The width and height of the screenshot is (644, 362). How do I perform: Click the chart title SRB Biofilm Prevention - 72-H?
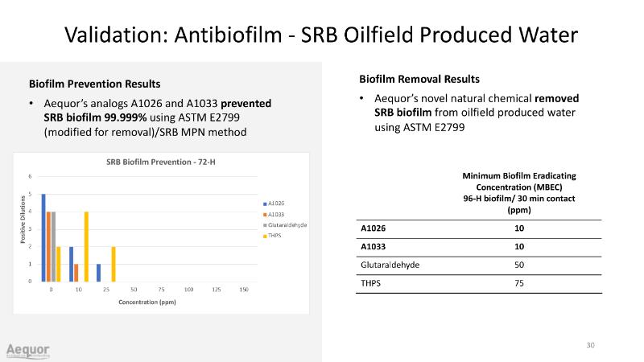[x=161, y=162]
